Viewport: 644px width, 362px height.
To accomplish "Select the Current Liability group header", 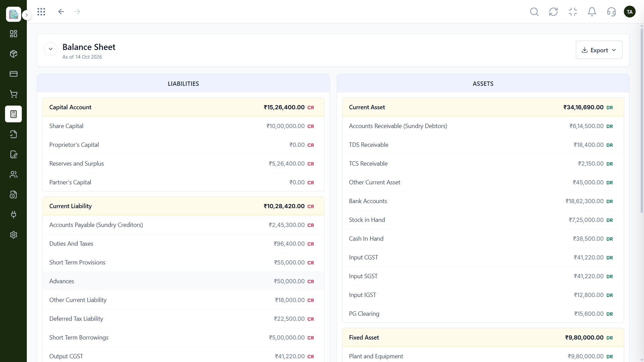I will (183, 206).
